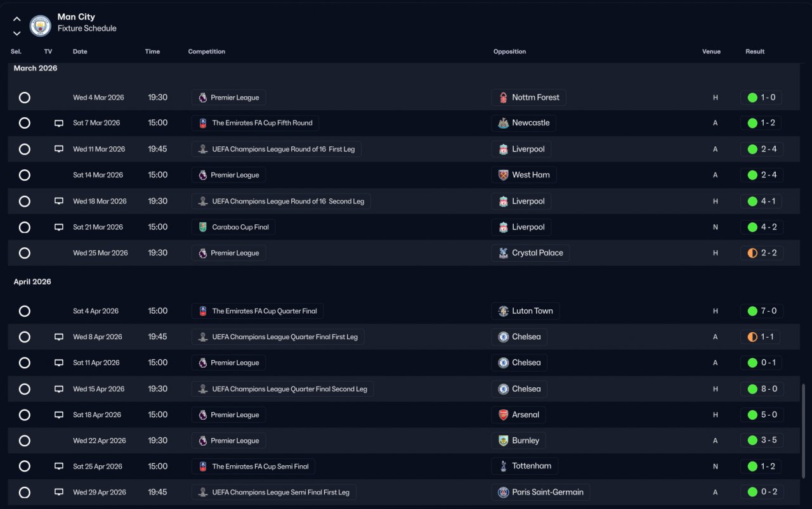Select the Carabao Cup Final radio button
This screenshot has height=509, width=812.
tap(25, 227)
